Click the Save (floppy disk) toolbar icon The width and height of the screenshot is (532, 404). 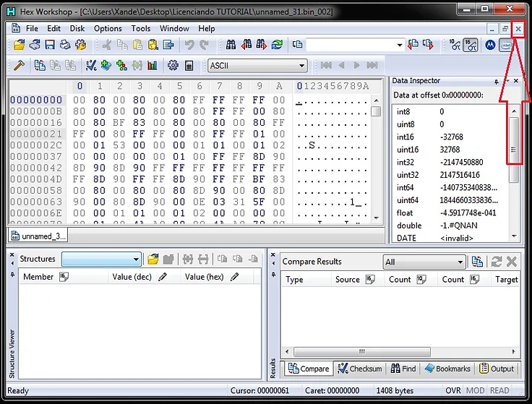click(50, 45)
